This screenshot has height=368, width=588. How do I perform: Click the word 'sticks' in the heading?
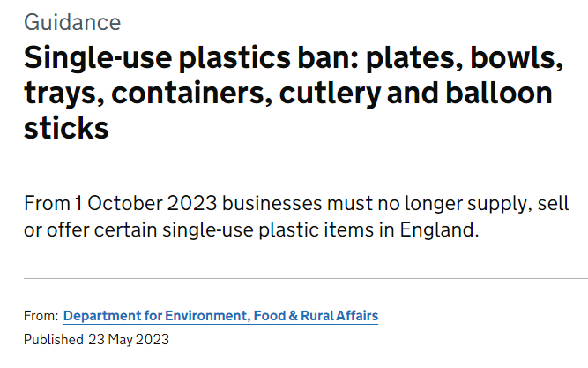point(66,129)
